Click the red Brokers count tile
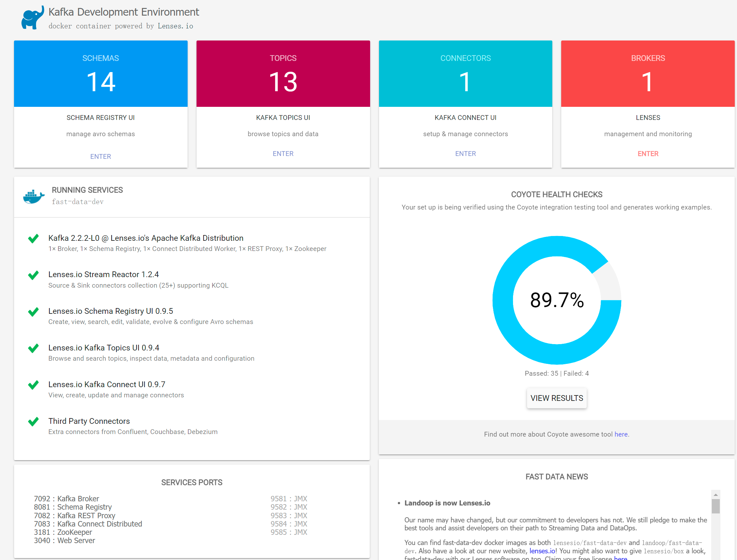737x560 pixels. pyautogui.click(x=648, y=74)
